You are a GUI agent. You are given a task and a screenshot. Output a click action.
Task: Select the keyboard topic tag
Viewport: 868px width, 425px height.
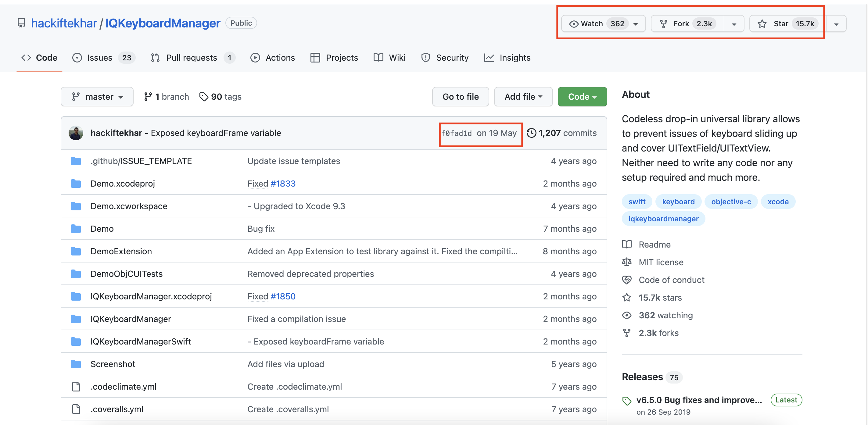(x=678, y=202)
